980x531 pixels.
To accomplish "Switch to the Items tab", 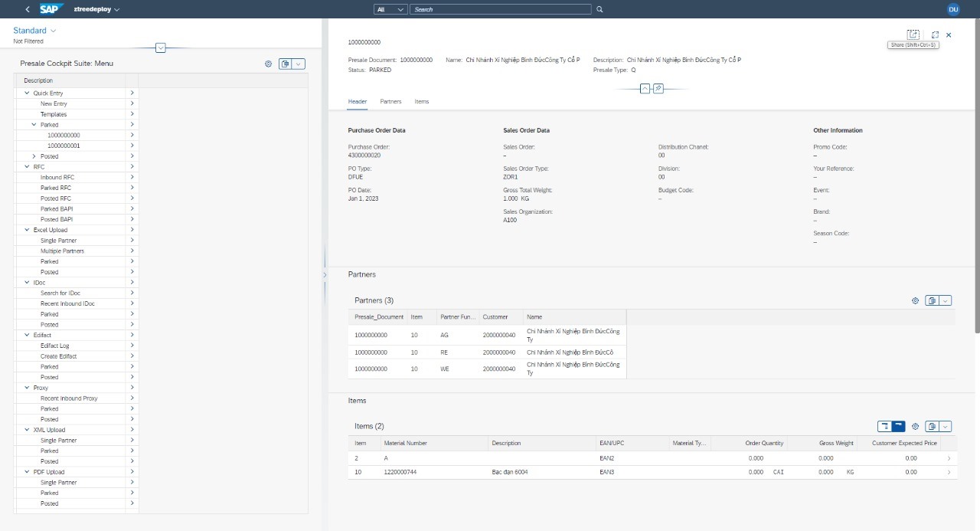I will coord(422,101).
